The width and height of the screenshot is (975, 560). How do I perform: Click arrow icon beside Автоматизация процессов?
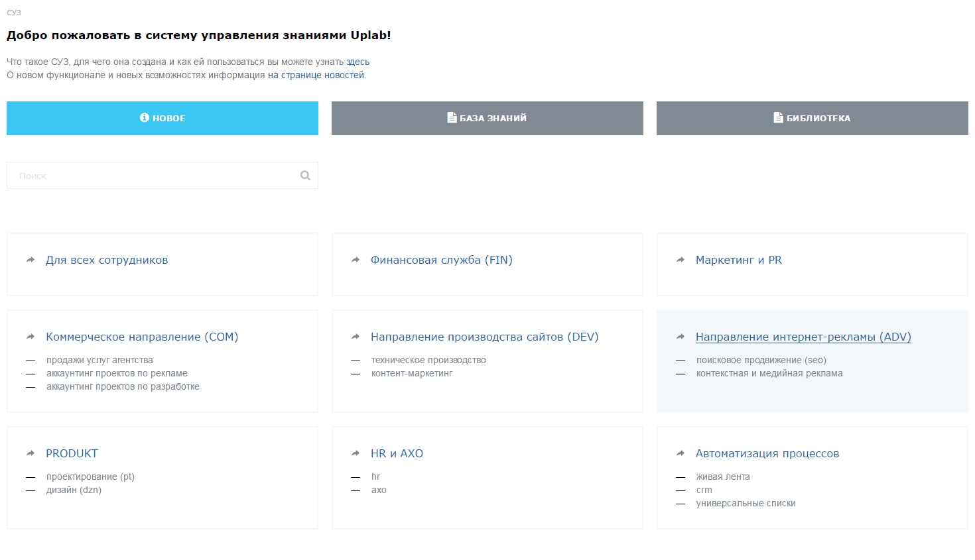click(x=681, y=453)
